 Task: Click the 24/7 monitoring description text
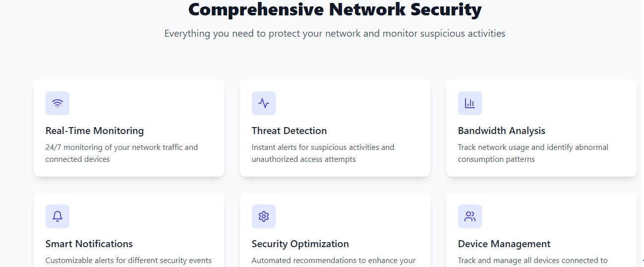[x=121, y=153]
